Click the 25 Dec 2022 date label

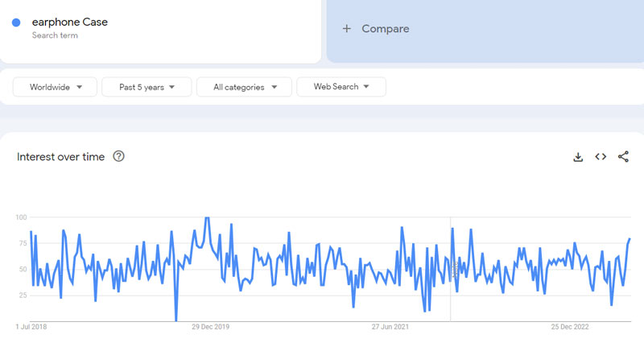click(x=571, y=327)
